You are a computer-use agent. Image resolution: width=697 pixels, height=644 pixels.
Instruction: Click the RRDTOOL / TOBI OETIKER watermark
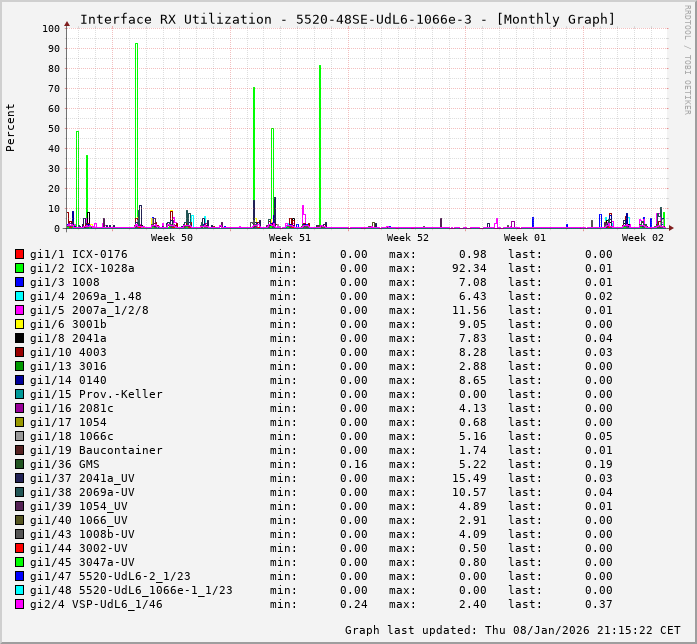[687, 58]
